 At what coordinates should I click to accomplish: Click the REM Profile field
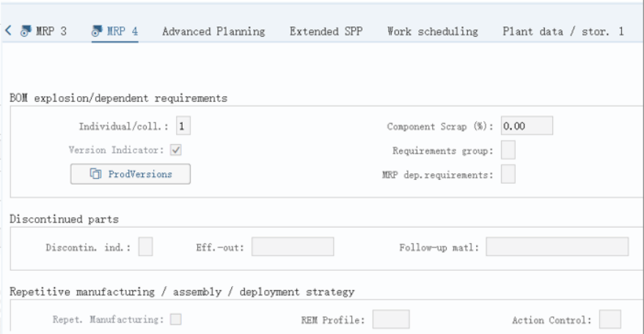(391, 319)
